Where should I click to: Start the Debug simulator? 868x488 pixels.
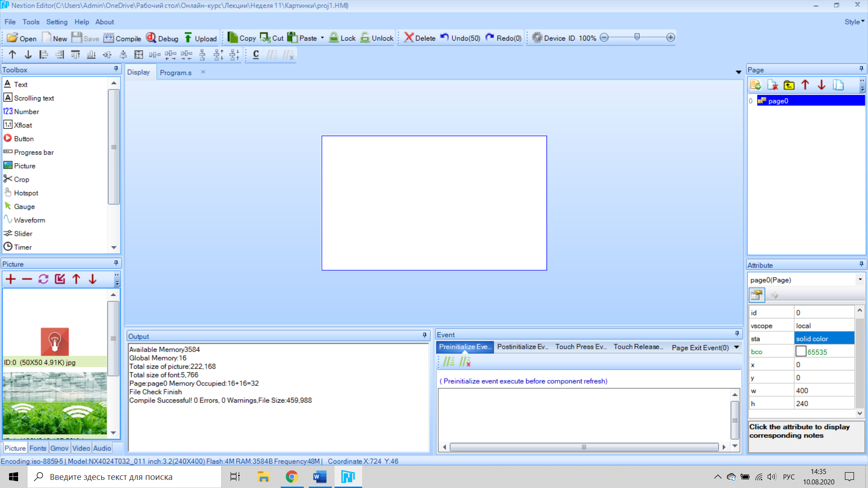[162, 38]
